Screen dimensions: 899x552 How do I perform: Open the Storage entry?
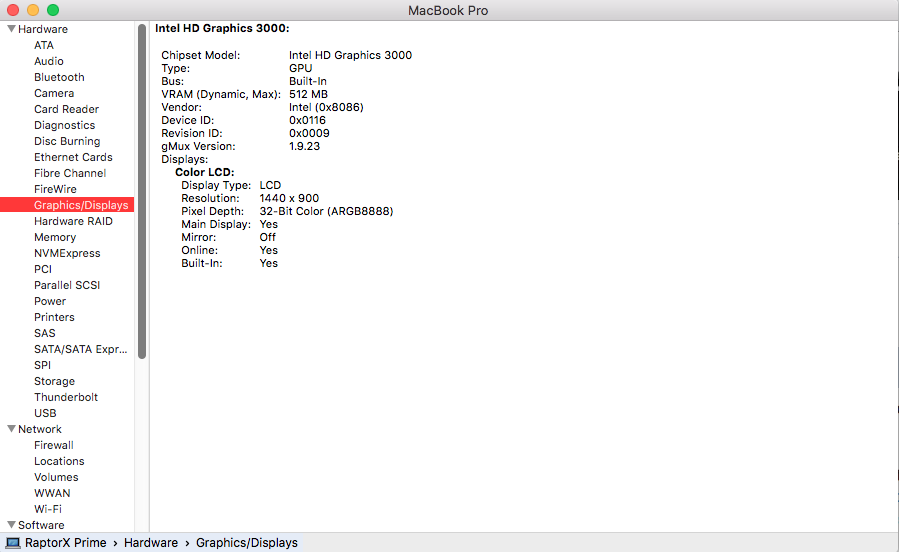pos(54,381)
